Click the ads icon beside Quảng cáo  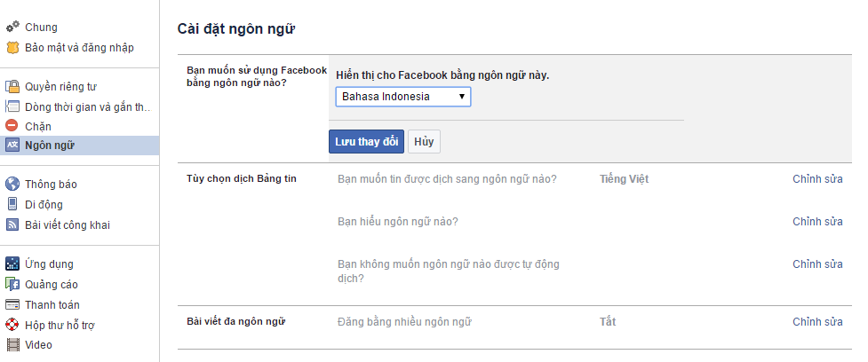pyautogui.click(x=12, y=284)
